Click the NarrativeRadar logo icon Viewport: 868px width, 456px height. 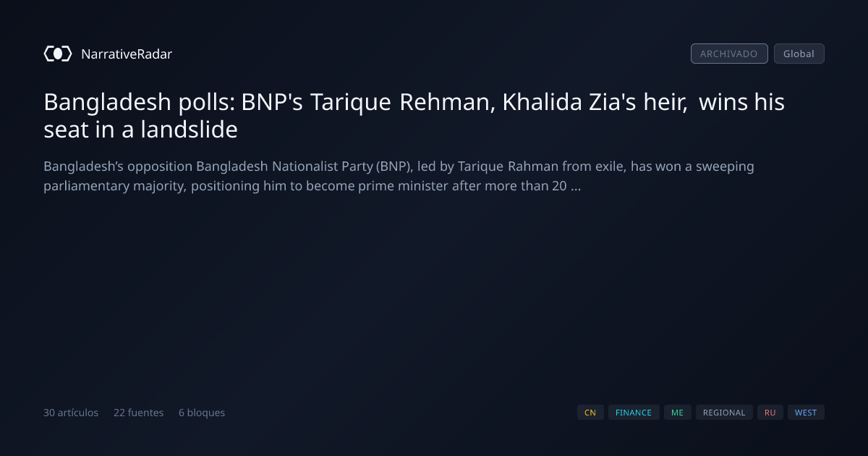[x=58, y=54]
